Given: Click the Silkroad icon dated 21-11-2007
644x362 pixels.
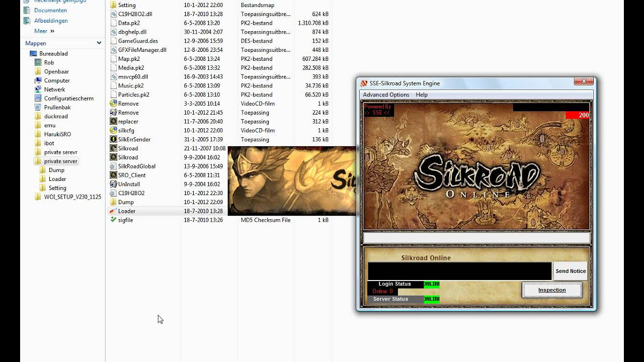Looking at the screenshot, I should (x=113, y=148).
